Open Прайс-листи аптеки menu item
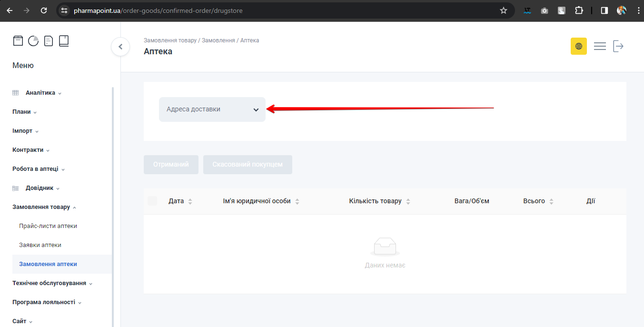This screenshot has height=327, width=644. (48, 226)
